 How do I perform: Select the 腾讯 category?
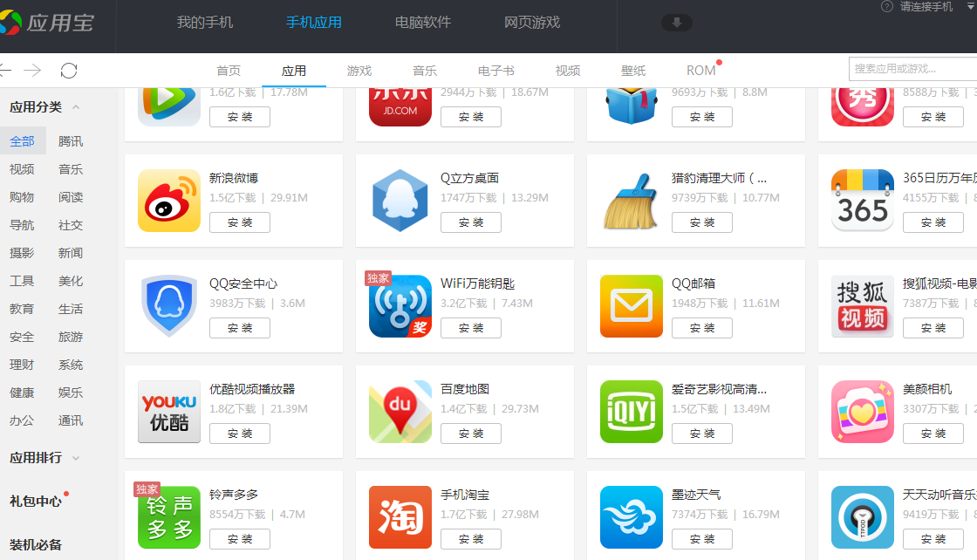click(71, 141)
